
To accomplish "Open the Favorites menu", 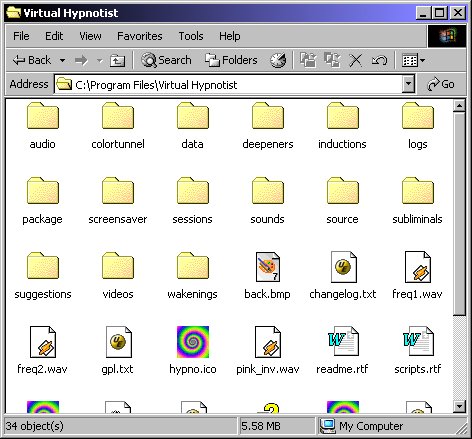I will point(140,36).
